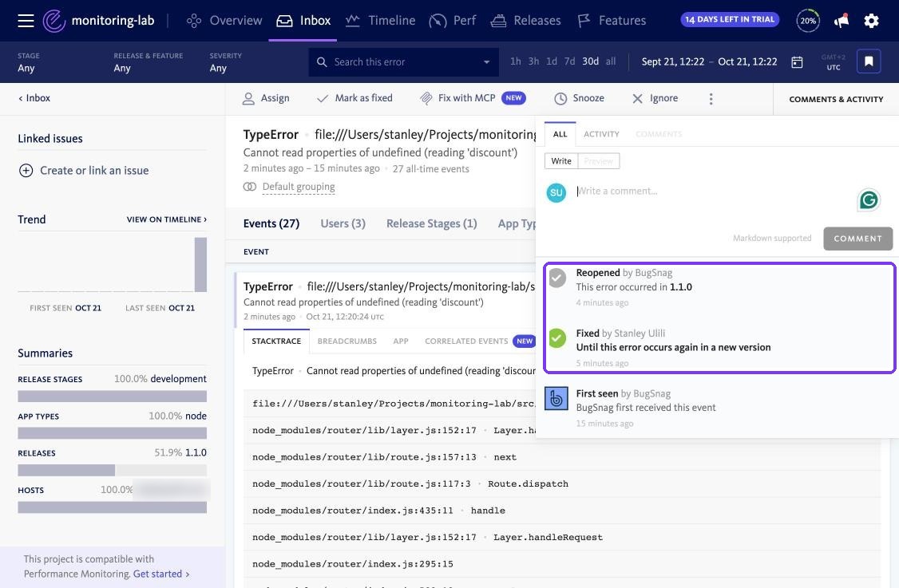
Task: Open the calendar date picker icon
Action: (797, 62)
